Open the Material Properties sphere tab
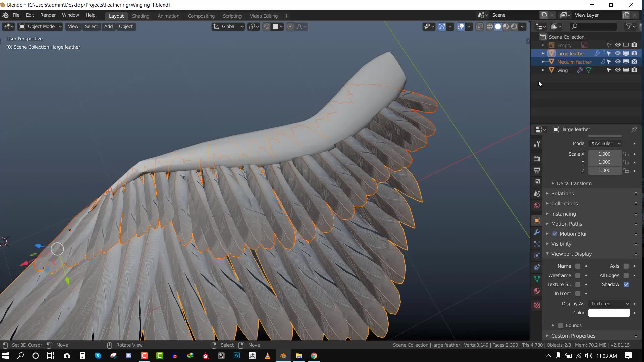 [x=537, y=291]
